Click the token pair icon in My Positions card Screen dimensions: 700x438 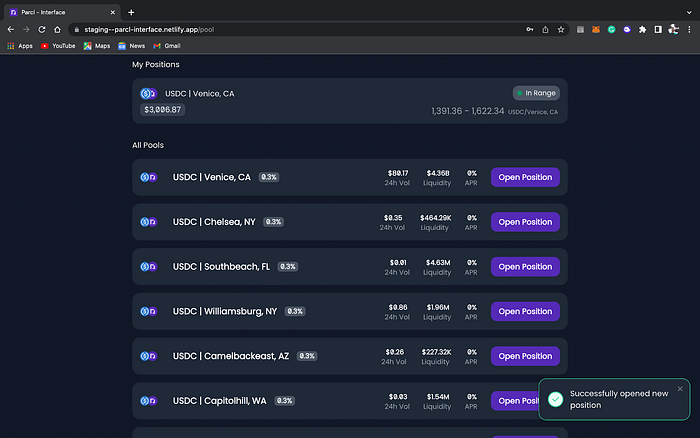pos(149,93)
